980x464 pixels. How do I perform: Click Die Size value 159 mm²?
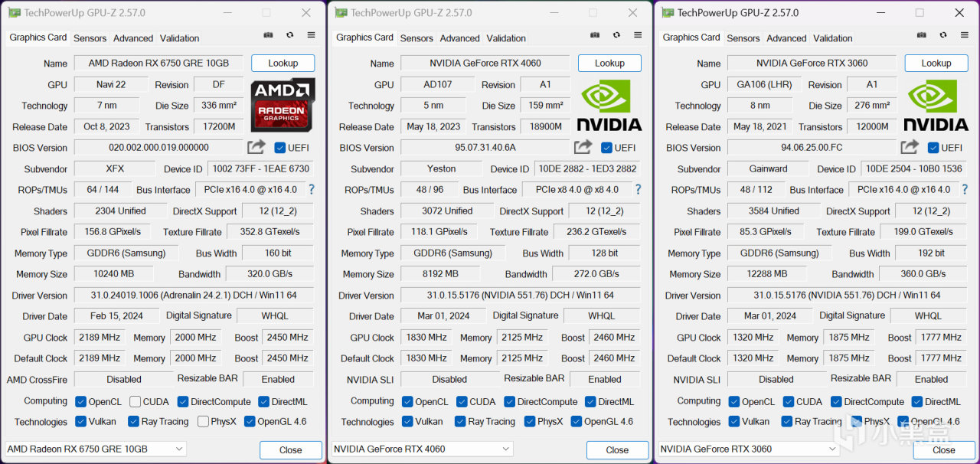tap(546, 106)
